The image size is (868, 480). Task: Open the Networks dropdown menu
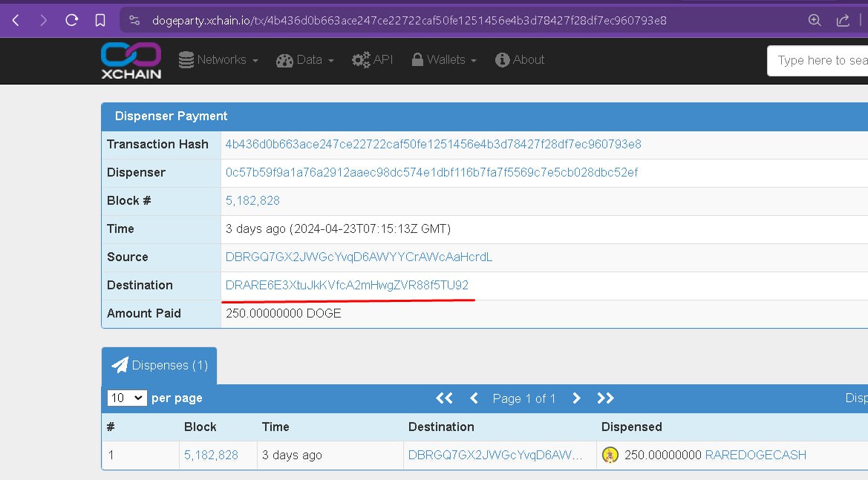click(218, 60)
